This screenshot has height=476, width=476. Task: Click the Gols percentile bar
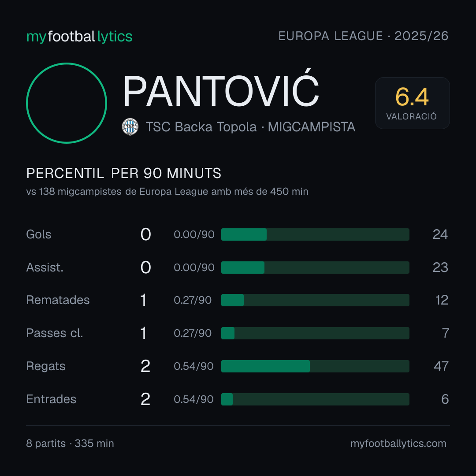pyautogui.click(x=315, y=234)
